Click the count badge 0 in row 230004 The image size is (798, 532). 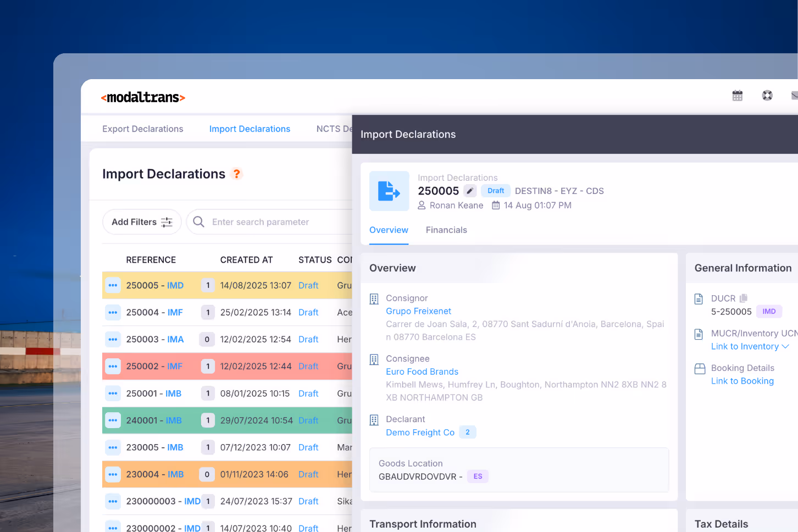[207, 474]
